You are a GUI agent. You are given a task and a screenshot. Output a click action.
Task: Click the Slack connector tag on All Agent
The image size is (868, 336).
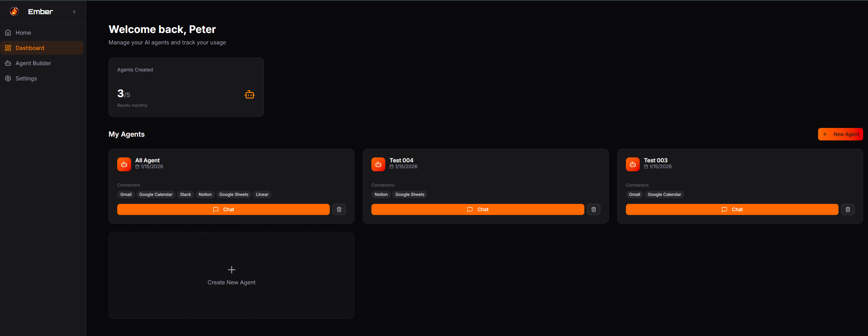186,195
